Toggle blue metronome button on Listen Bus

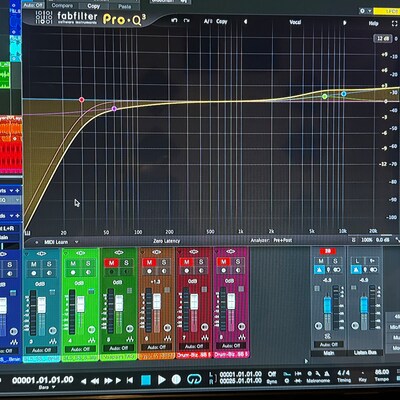click(356, 269)
